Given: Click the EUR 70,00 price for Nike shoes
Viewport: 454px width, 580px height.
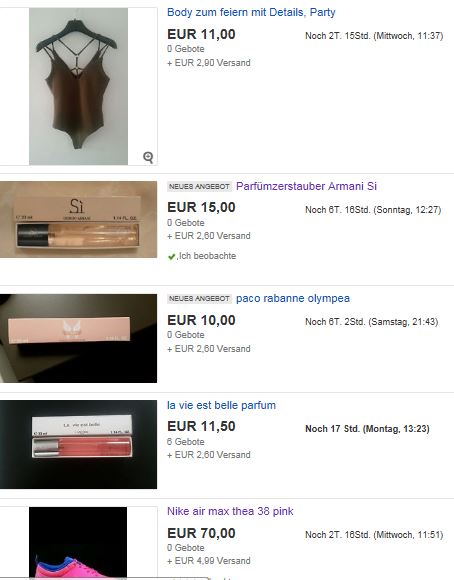Looking at the screenshot, I should click(x=201, y=533).
